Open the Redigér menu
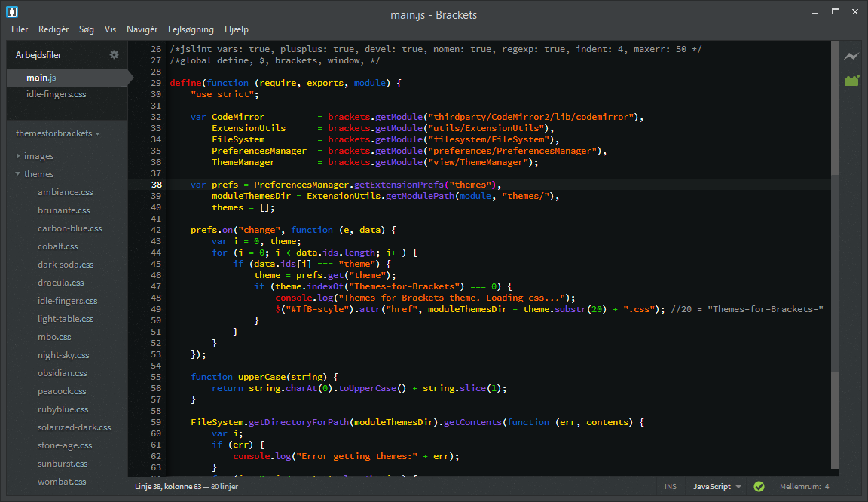 click(x=53, y=29)
